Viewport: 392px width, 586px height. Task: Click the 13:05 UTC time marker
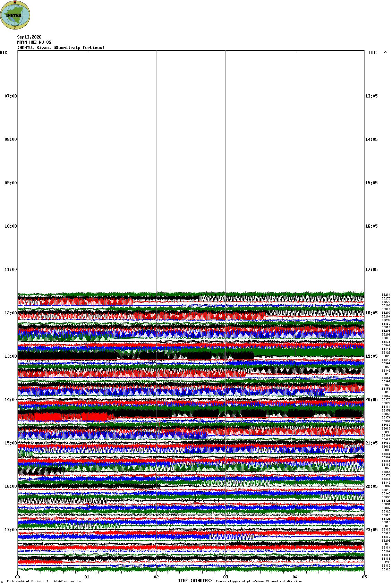(x=372, y=96)
